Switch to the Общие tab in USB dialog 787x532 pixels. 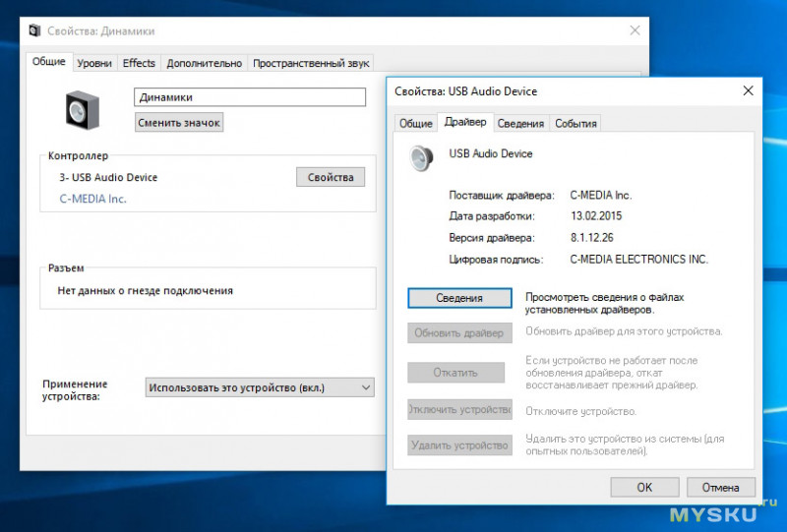[x=415, y=124]
